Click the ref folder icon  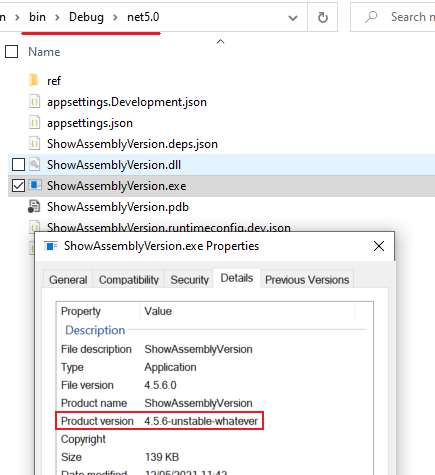click(34, 80)
